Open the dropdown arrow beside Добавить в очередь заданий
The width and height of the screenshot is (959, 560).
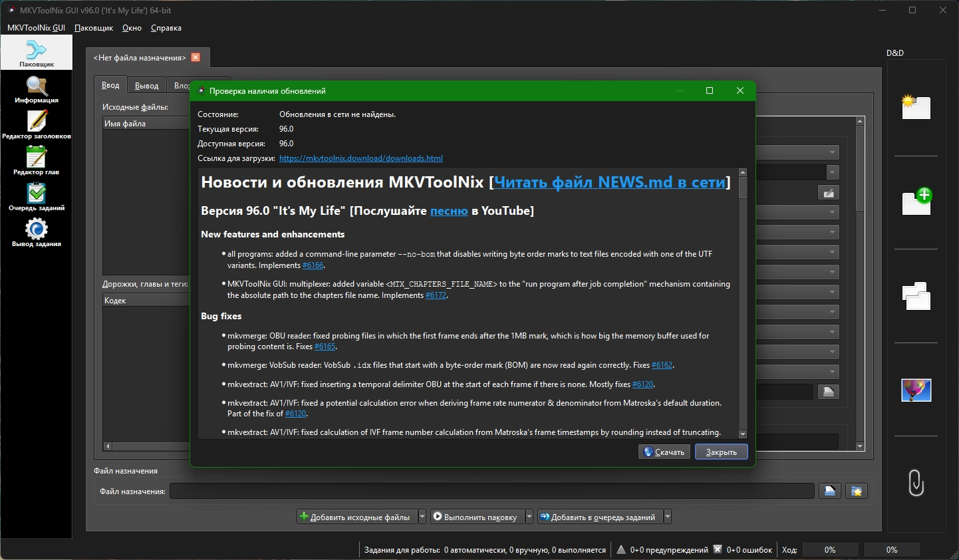point(668,517)
